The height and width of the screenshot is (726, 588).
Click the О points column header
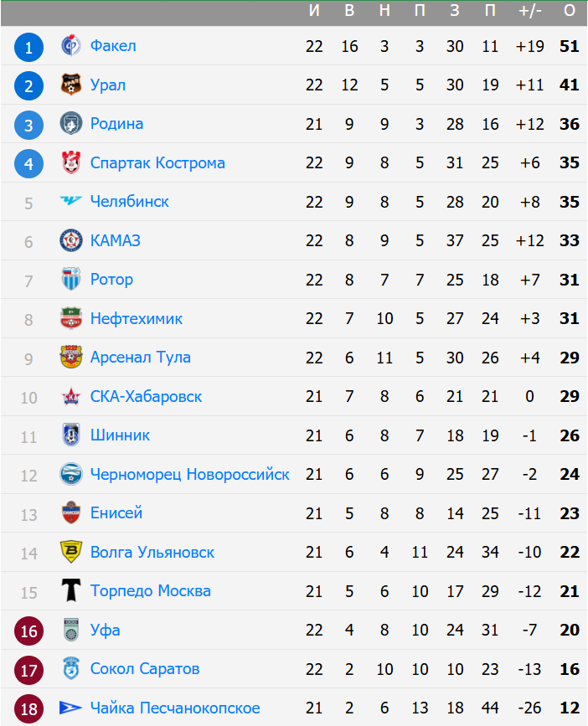coord(570,11)
